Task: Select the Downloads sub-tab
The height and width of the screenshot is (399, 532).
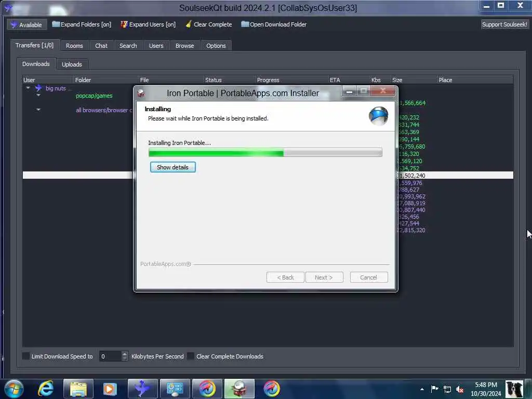Action: pos(36,64)
